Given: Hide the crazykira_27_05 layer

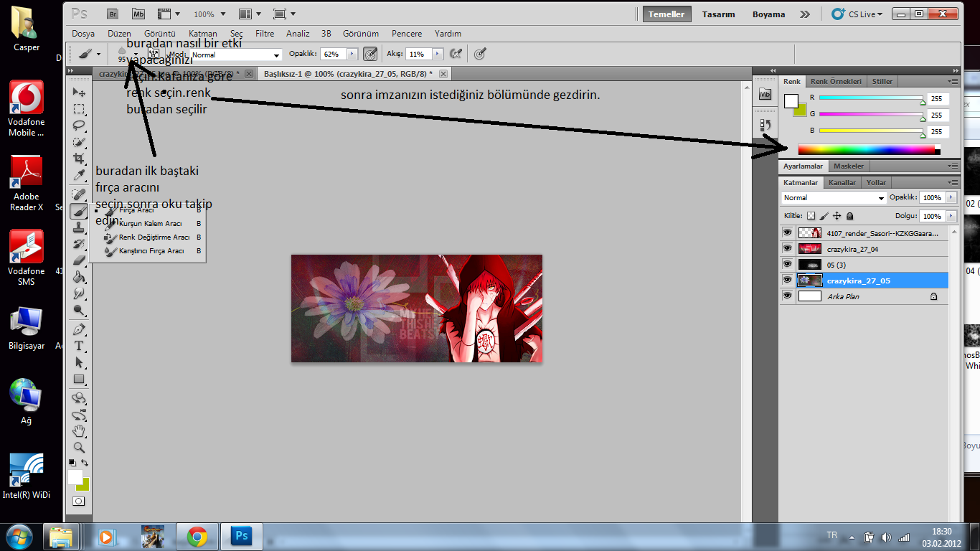Looking at the screenshot, I should click(x=788, y=280).
